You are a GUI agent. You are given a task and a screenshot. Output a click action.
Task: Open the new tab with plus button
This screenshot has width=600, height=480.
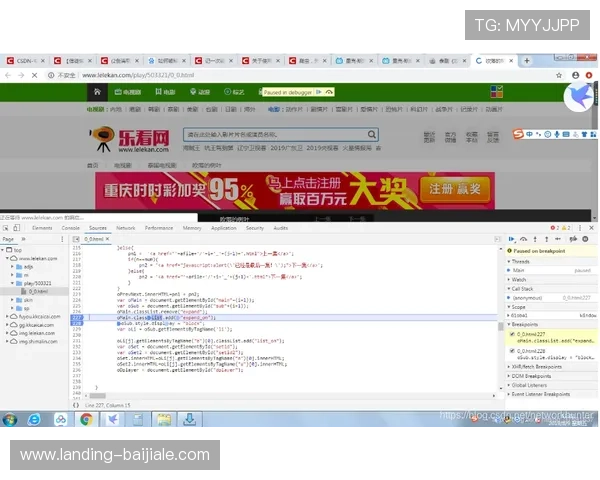click(x=527, y=61)
